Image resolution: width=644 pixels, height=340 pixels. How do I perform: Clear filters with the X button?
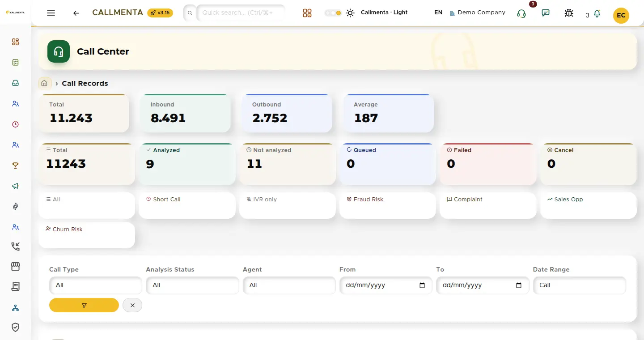132,305
